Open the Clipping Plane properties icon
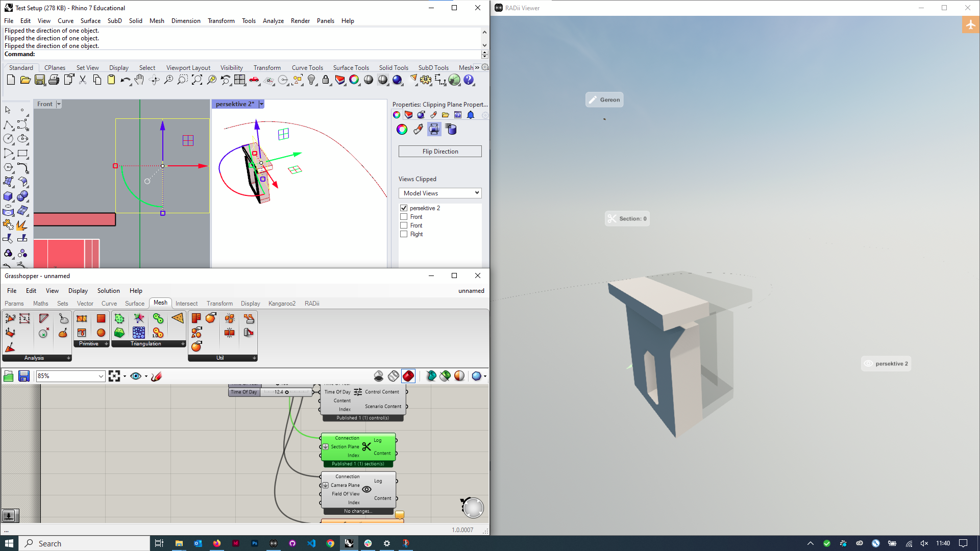The height and width of the screenshot is (551, 980). click(434, 129)
